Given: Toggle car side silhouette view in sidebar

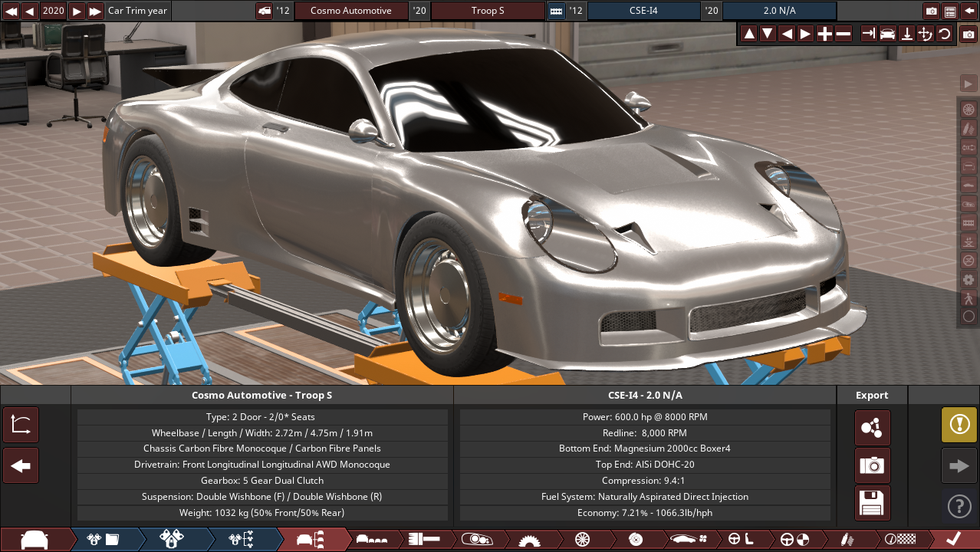Looking at the screenshot, I should click(x=968, y=184).
